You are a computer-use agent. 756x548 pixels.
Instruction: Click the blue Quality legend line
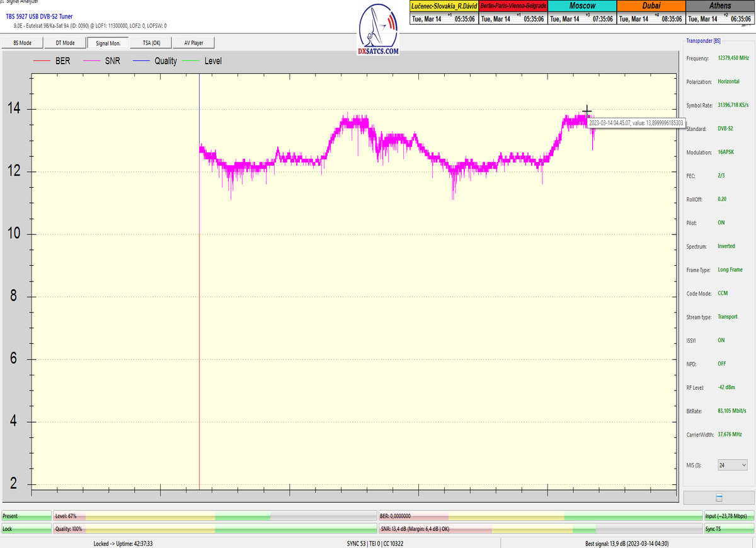click(140, 61)
